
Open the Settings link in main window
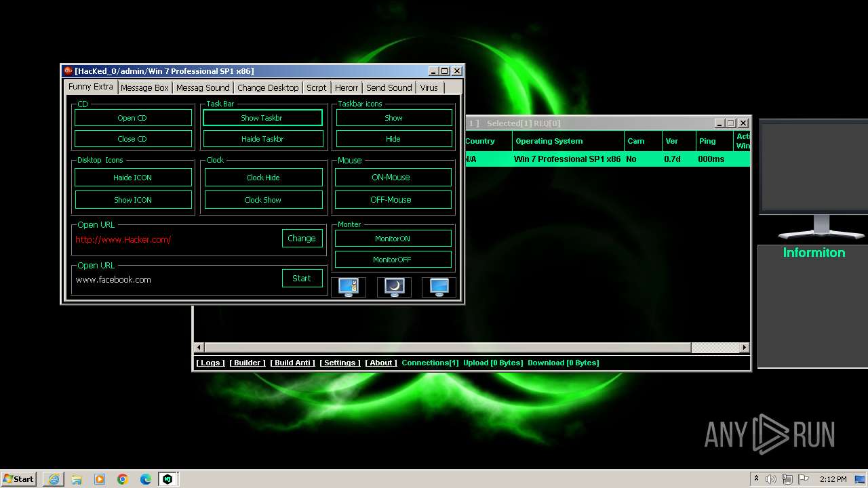point(340,363)
